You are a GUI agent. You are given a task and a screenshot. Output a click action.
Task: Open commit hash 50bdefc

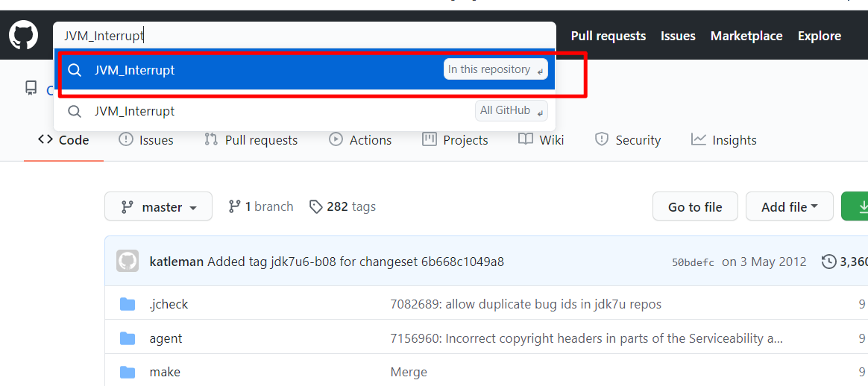(x=693, y=262)
